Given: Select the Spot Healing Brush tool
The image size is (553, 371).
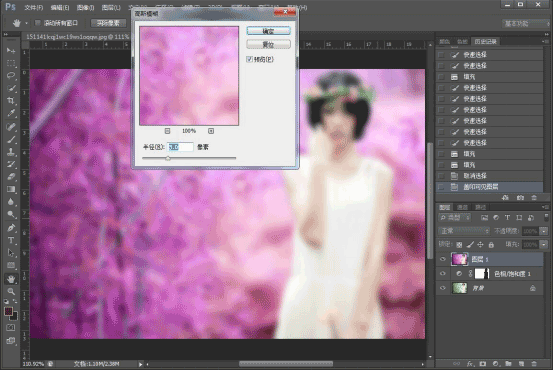Looking at the screenshot, I should pyautogui.click(x=11, y=127).
